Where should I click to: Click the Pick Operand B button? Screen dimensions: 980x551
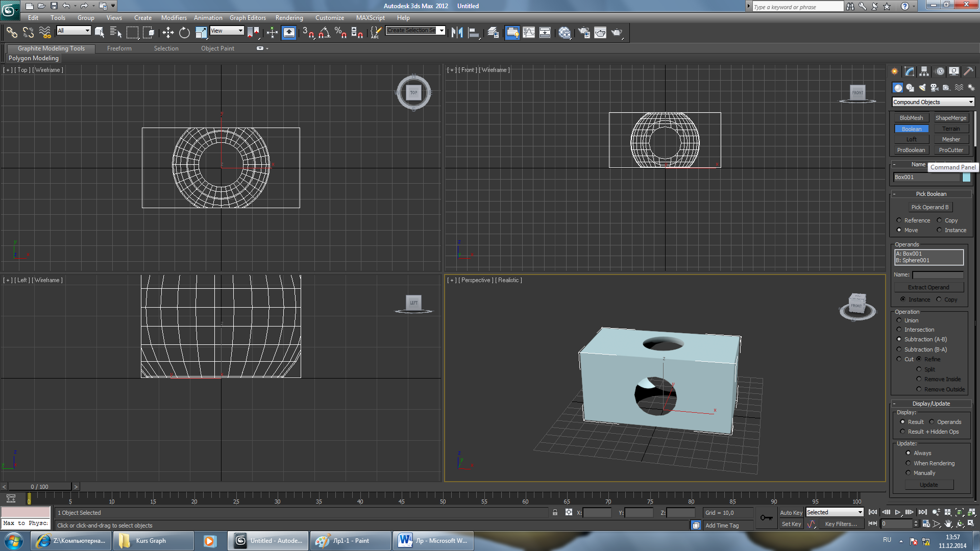(930, 207)
